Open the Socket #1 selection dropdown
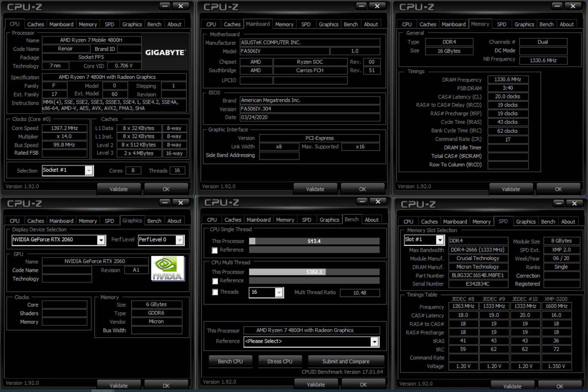 click(89, 170)
